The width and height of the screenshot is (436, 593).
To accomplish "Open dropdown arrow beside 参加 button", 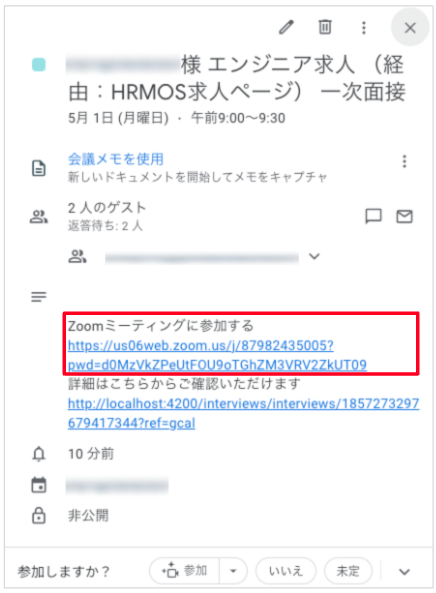I will (233, 571).
